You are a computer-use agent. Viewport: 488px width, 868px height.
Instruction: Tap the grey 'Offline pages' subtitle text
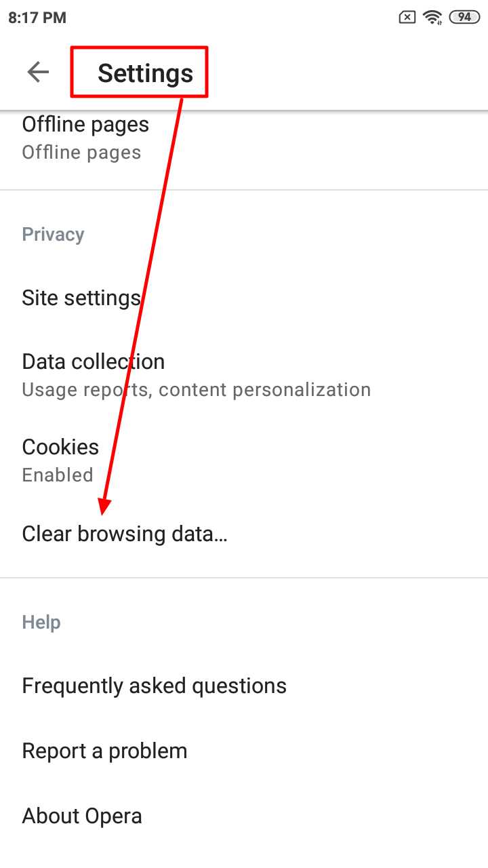coord(81,153)
